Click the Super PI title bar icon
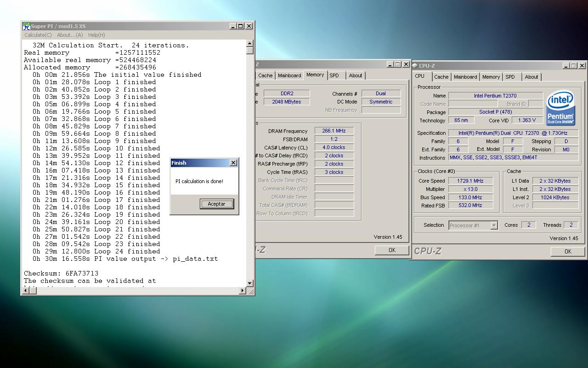The width and height of the screenshot is (588, 368). [27, 26]
